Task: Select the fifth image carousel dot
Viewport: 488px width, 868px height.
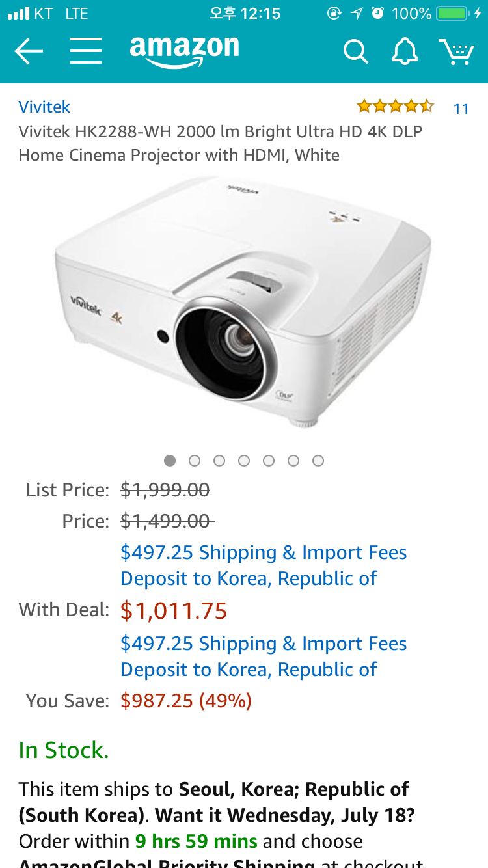Action: click(269, 461)
